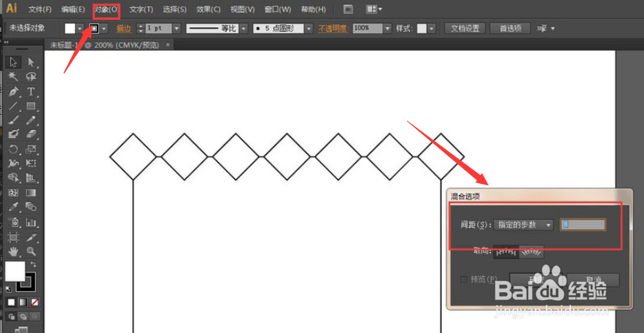Open stroke weight dropdown
The image size is (644, 333).
pos(177,28)
